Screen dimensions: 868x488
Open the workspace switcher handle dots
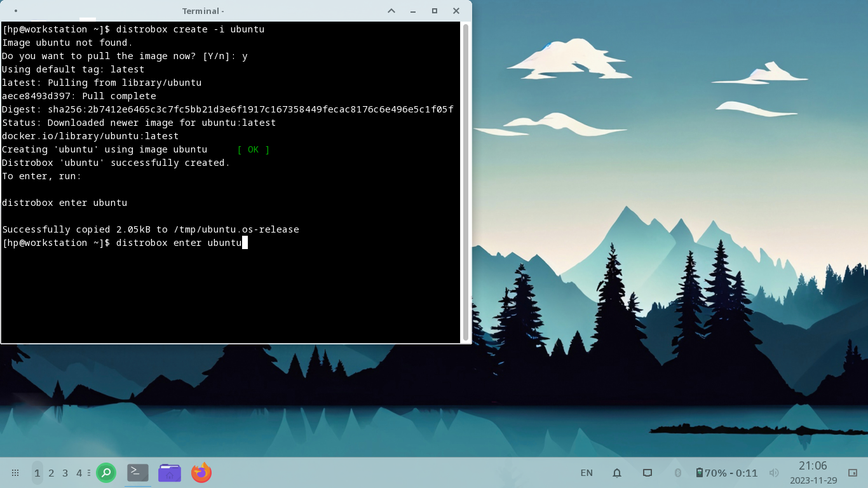[x=88, y=473]
